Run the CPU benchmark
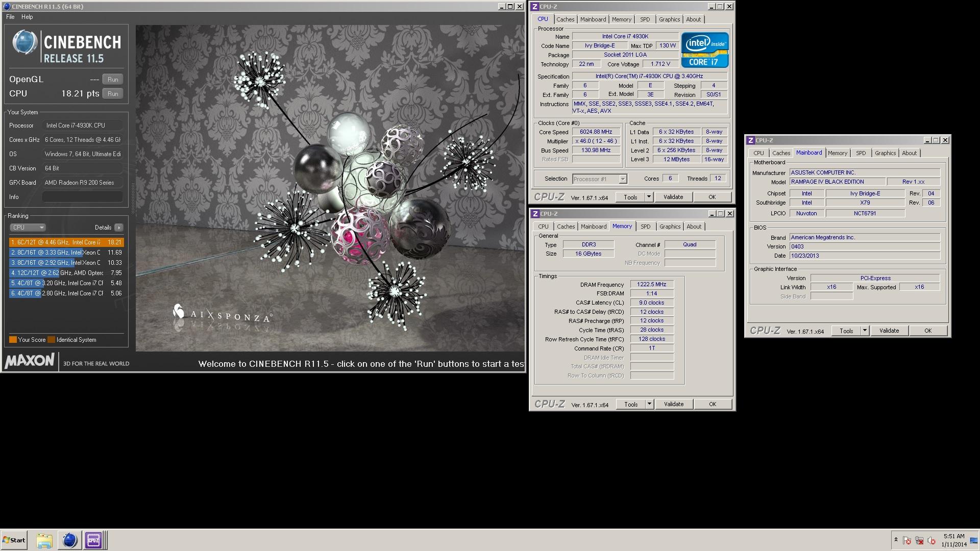980x551 pixels. [113, 94]
